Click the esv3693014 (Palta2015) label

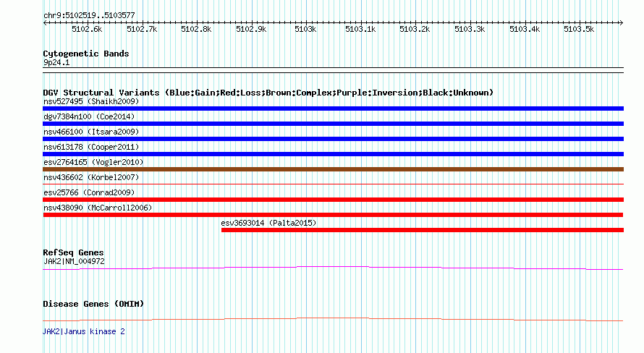click(x=268, y=223)
